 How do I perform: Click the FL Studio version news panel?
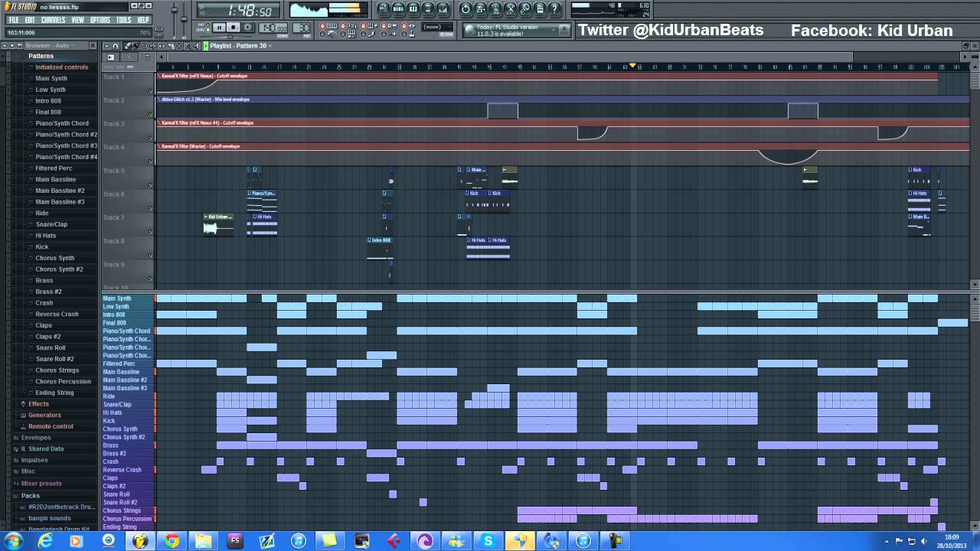coord(517,30)
